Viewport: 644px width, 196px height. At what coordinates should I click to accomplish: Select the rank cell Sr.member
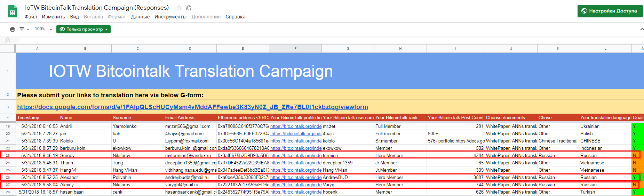tap(400, 141)
